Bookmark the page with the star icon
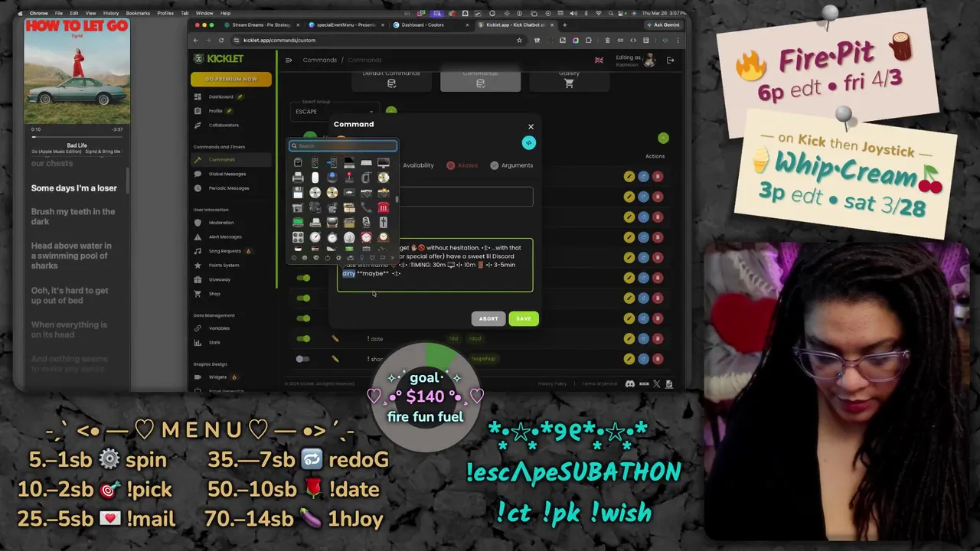 click(x=519, y=40)
